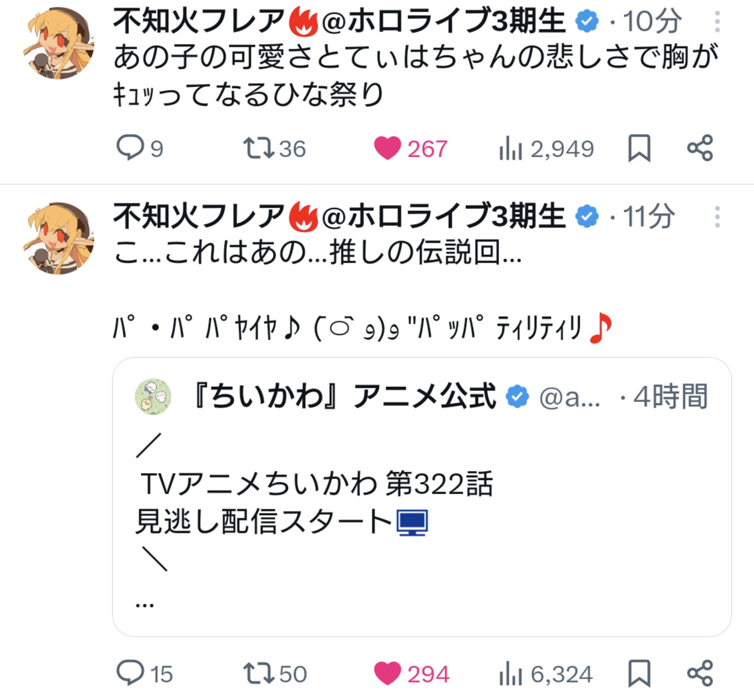Retweet the post with 36 retweets
This screenshot has height=700, width=754.
(x=259, y=148)
